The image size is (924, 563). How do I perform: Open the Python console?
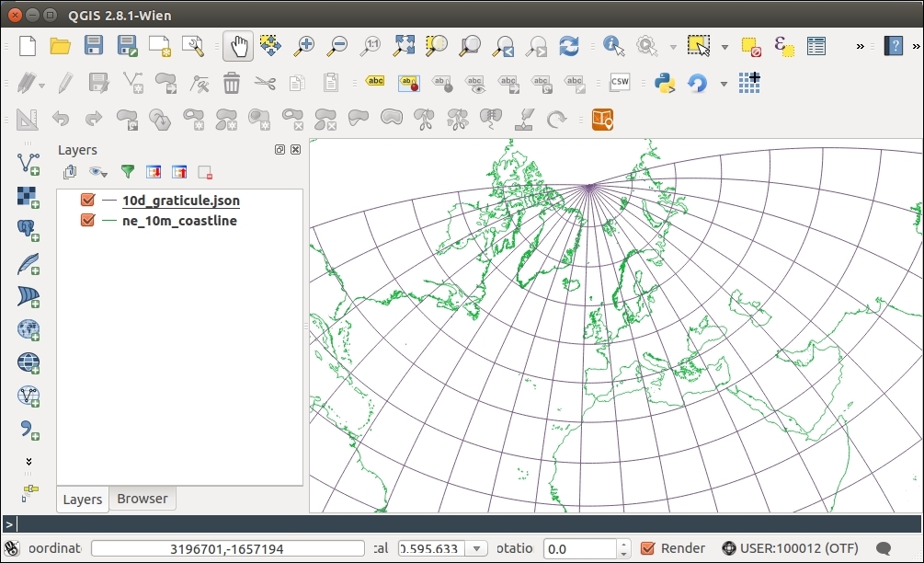[665, 83]
